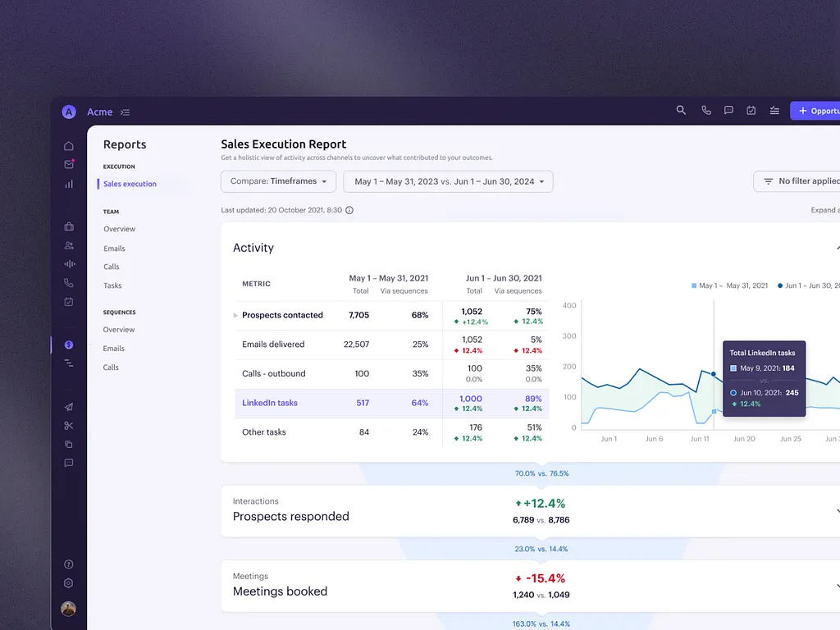Click the Opportunity plus button
Image resolution: width=840 pixels, height=630 pixels.
pyautogui.click(x=816, y=111)
